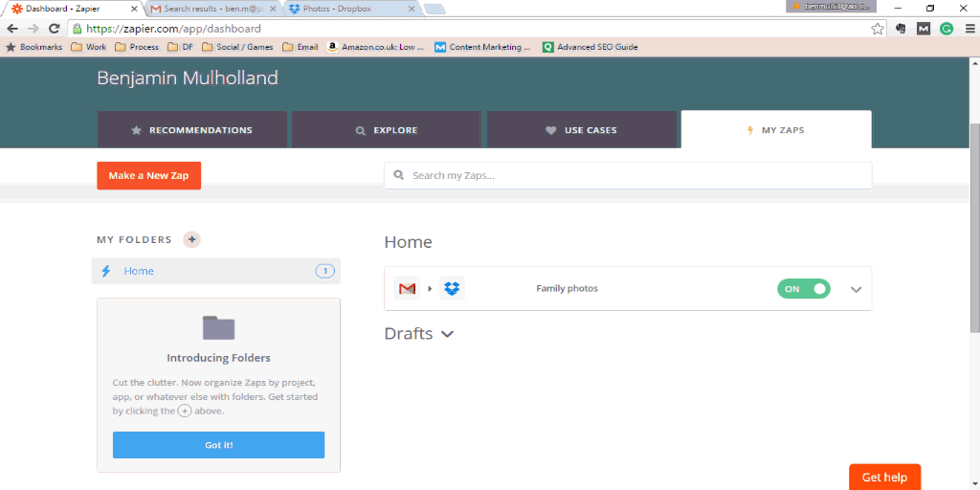Open the Recommendations tab
The image size is (980, 490).
[191, 130]
